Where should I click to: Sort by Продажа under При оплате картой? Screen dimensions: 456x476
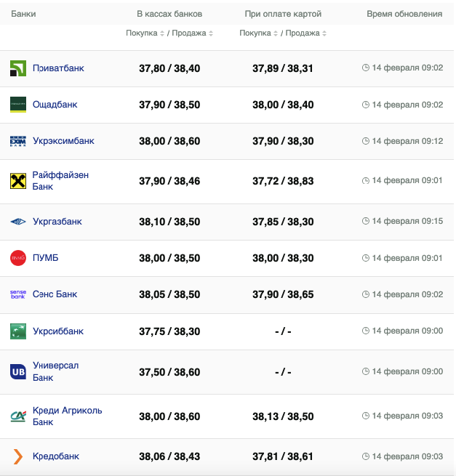point(305,33)
